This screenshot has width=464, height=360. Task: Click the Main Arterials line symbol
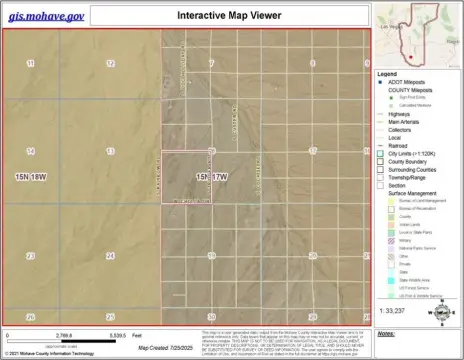[x=380, y=122]
